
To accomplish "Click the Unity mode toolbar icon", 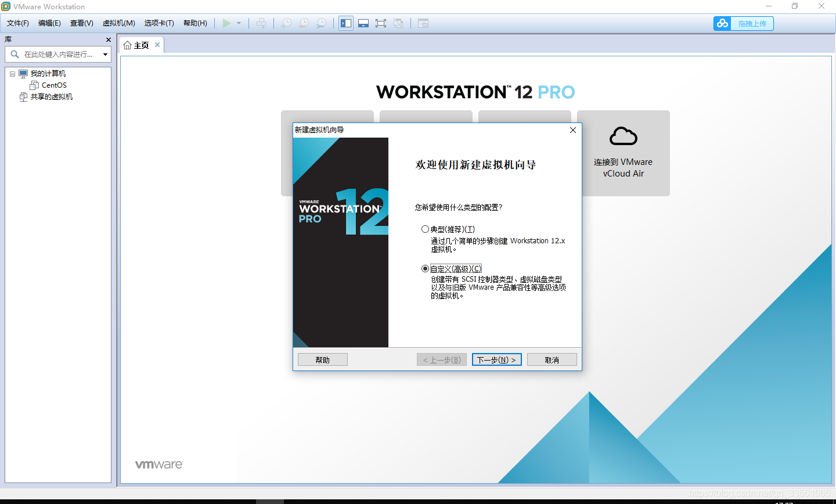I will point(398,23).
